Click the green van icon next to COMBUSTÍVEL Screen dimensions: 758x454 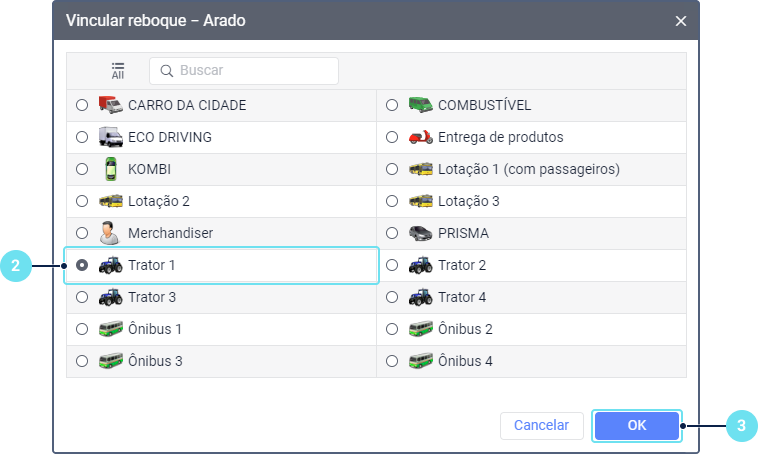coord(421,105)
